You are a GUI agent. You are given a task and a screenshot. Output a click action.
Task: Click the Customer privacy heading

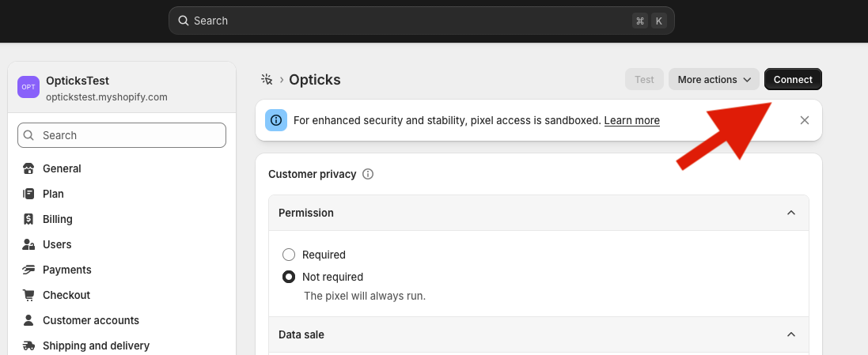tap(313, 174)
